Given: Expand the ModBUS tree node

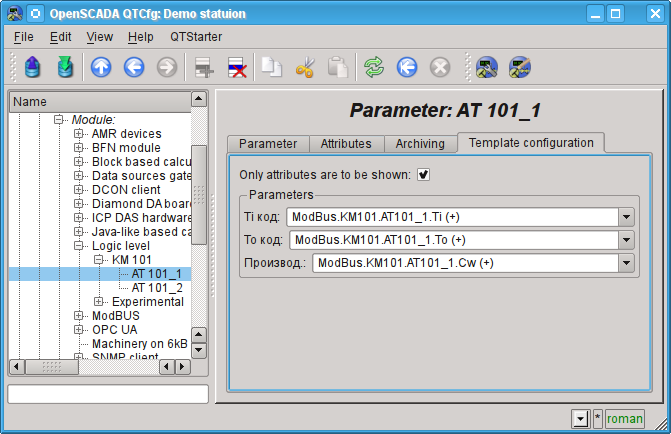Looking at the screenshot, I should (78, 316).
